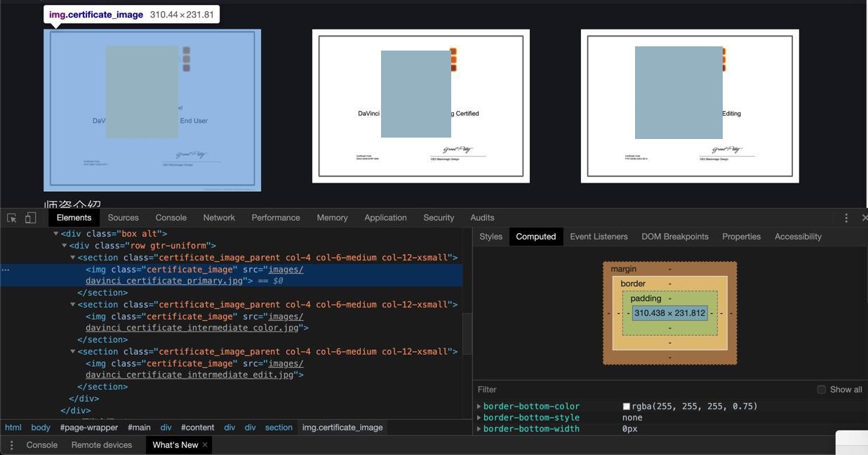This screenshot has width=868, height=455.
Task: Click the ellipsis beside selected img node
Action: click(6, 270)
